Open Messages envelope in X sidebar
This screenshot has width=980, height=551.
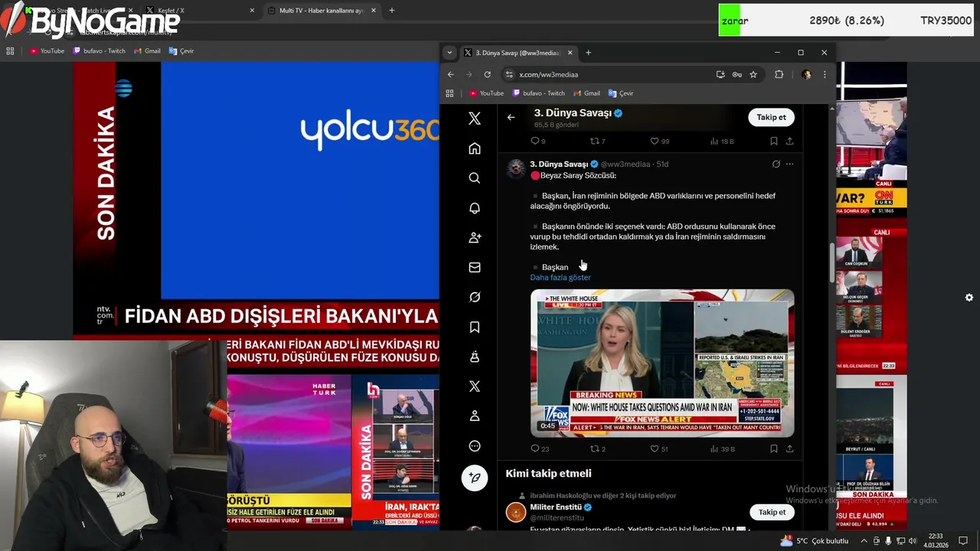coord(475,267)
